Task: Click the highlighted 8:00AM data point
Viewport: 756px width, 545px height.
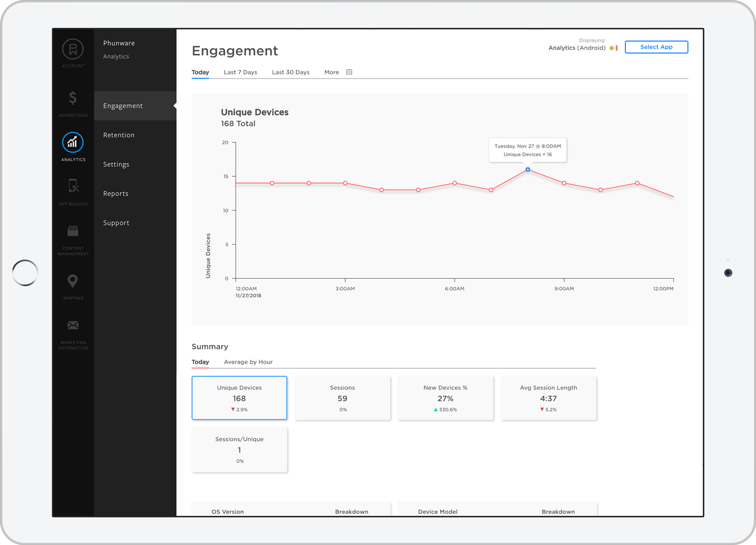Action: click(527, 170)
